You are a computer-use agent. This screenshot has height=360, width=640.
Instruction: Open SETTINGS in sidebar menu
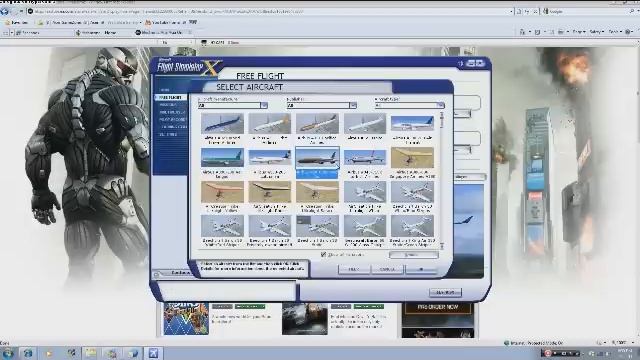coord(168,134)
